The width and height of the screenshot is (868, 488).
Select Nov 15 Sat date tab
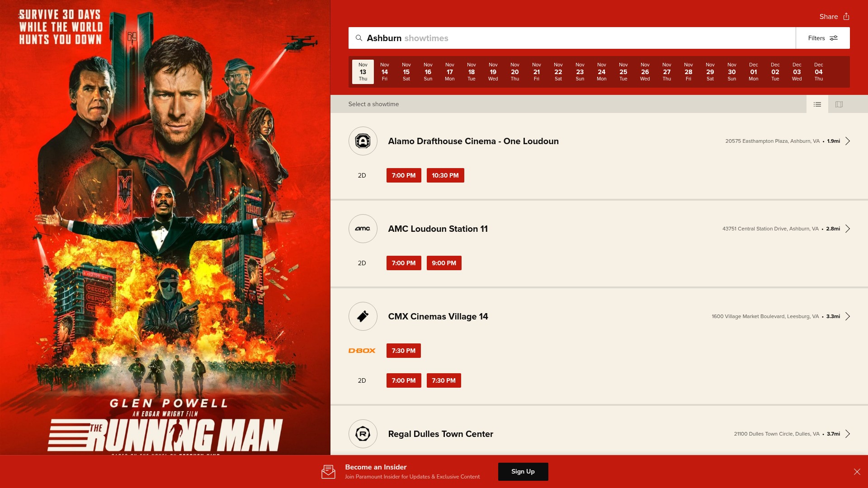406,72
